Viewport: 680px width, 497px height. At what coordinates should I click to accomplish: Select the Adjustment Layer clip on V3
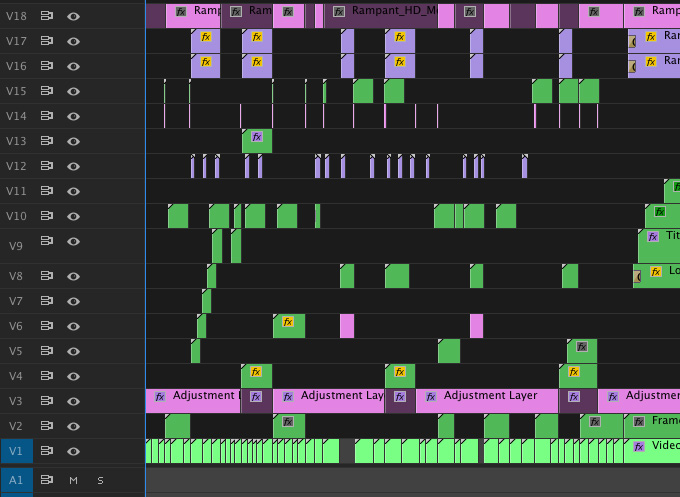pos(487,401)
